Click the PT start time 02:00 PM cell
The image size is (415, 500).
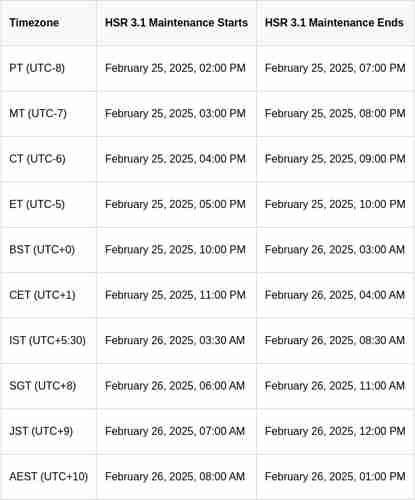coord(175,68)
